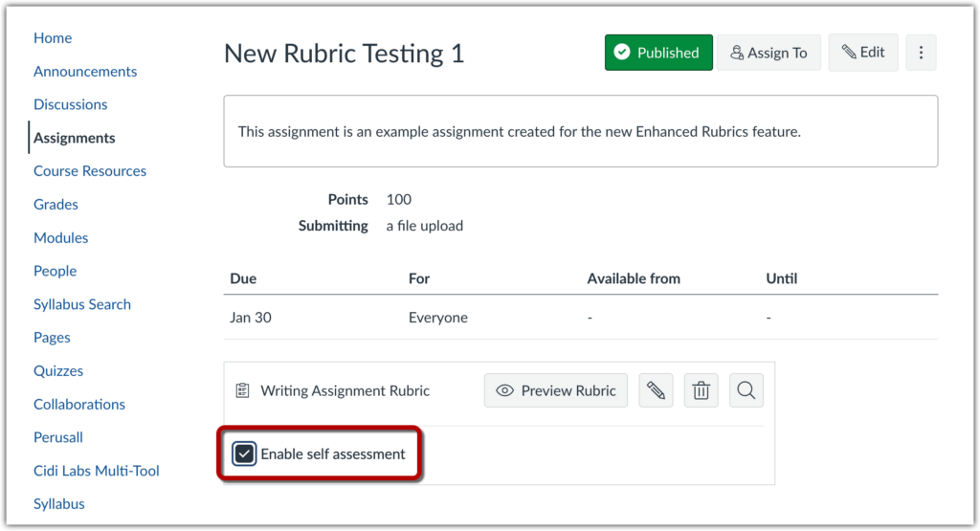Go to Home in course navigation
The image size is (980, 531).
pyautogui.click(x=53, y=38)
